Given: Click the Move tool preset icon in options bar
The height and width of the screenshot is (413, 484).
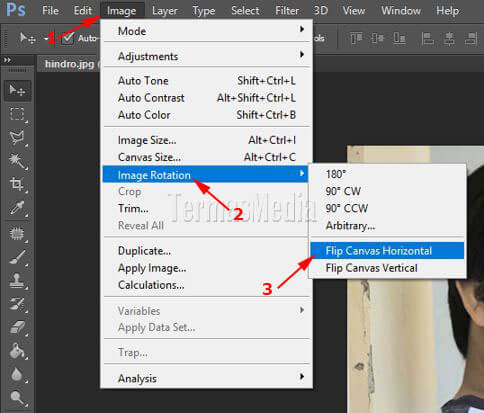Looking at the screenshot, I should coord(27,38).
